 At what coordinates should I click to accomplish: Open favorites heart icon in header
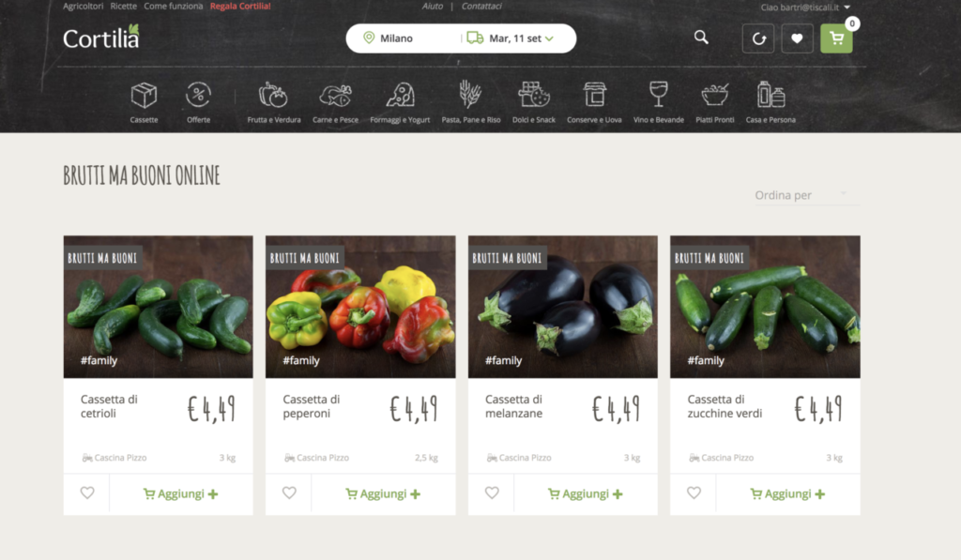797,38
